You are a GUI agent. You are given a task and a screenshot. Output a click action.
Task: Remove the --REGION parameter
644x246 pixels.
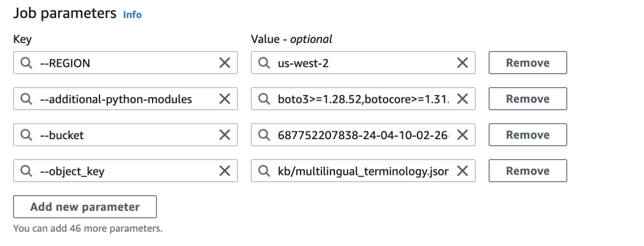pyautogui.click(x=527, y=63)
